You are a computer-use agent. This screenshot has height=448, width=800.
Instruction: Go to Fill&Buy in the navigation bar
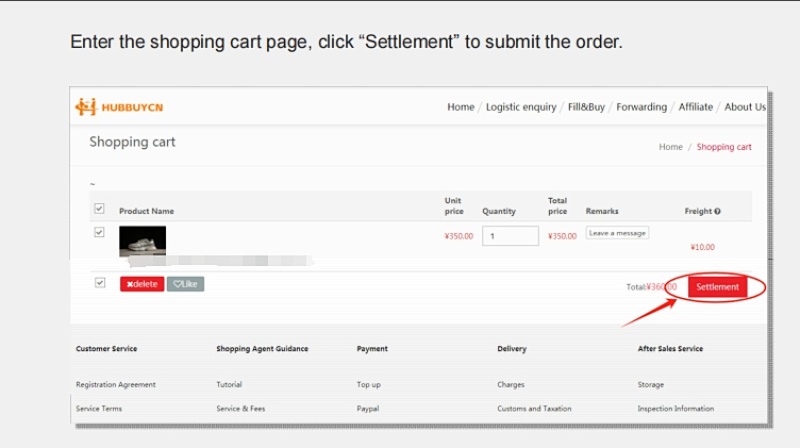coord(586,107)
